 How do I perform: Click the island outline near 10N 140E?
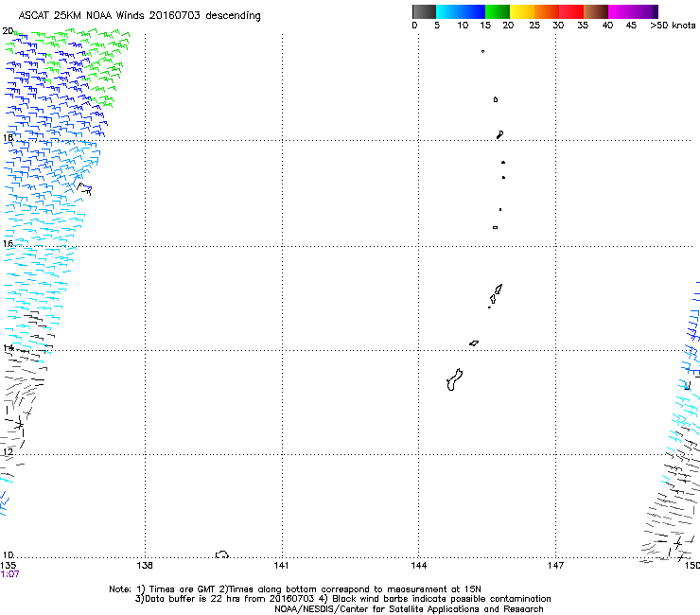click(222, 554)
